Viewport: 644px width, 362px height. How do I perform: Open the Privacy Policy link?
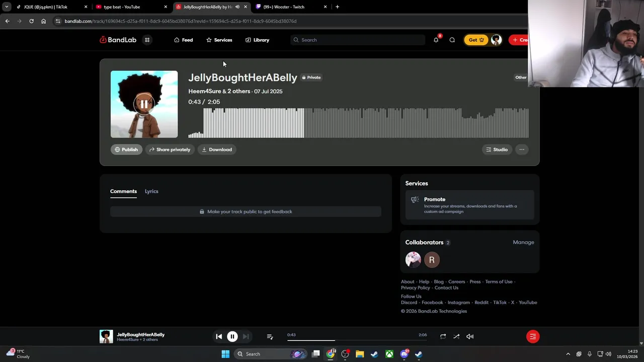[416, 288]
